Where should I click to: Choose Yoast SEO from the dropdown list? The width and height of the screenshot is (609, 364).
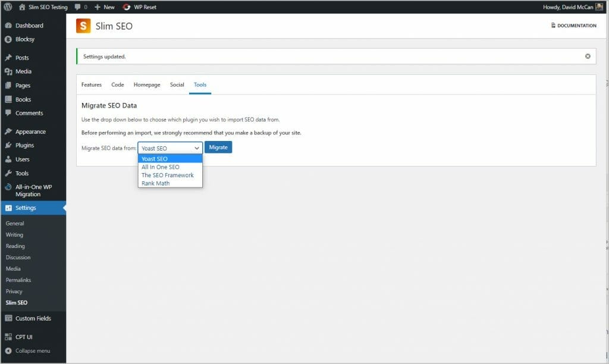coord(170,158)
